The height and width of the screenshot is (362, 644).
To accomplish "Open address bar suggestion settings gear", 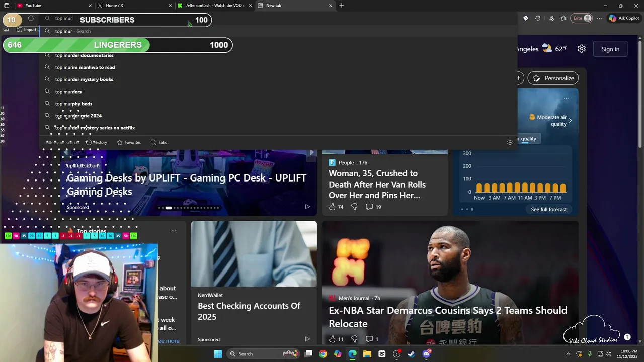I will pyautogui.click(x=510, y=142).
